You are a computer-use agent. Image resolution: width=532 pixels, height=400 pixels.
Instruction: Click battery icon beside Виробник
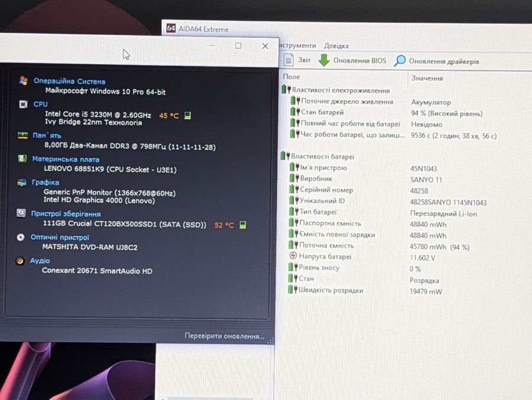294,178
